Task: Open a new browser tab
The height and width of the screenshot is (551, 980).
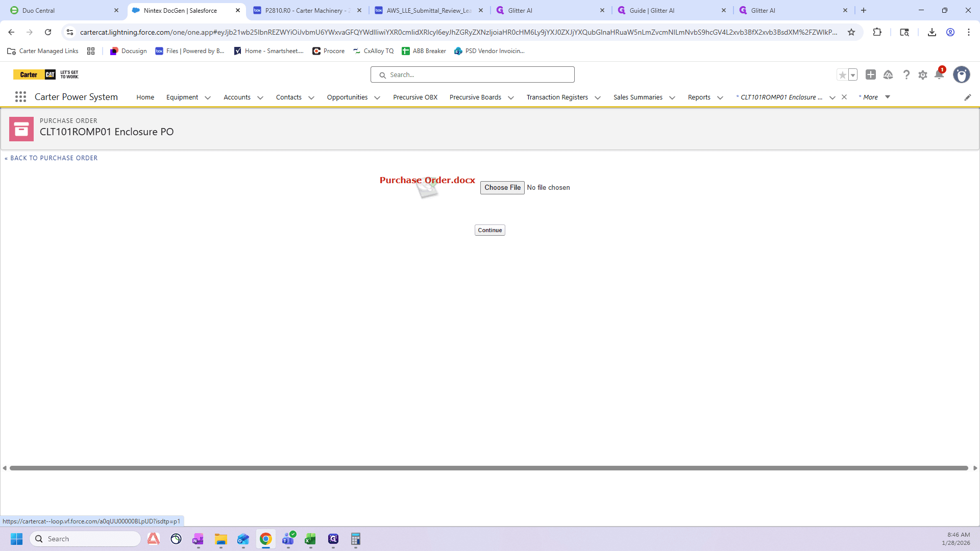Action: [864, 10]
